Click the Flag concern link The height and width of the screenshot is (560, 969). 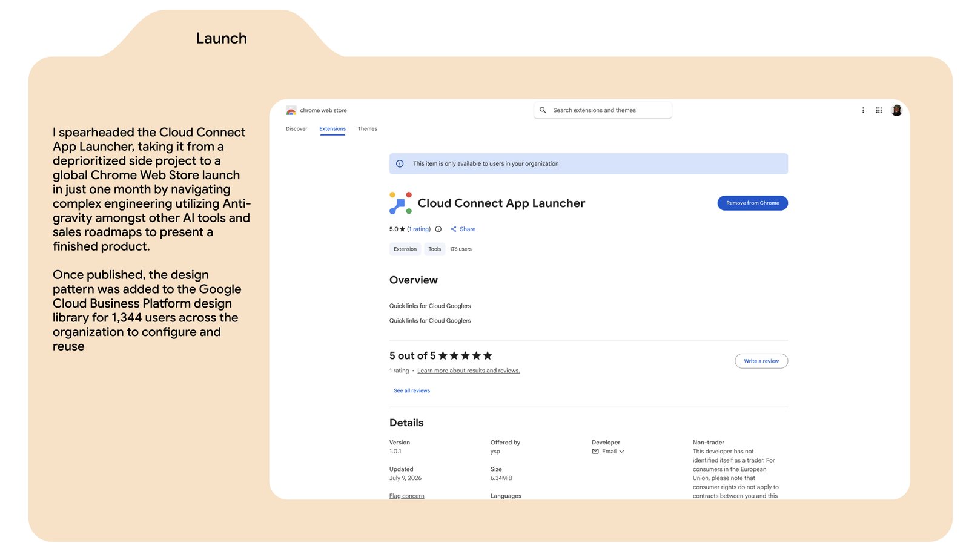pos(407,496)
